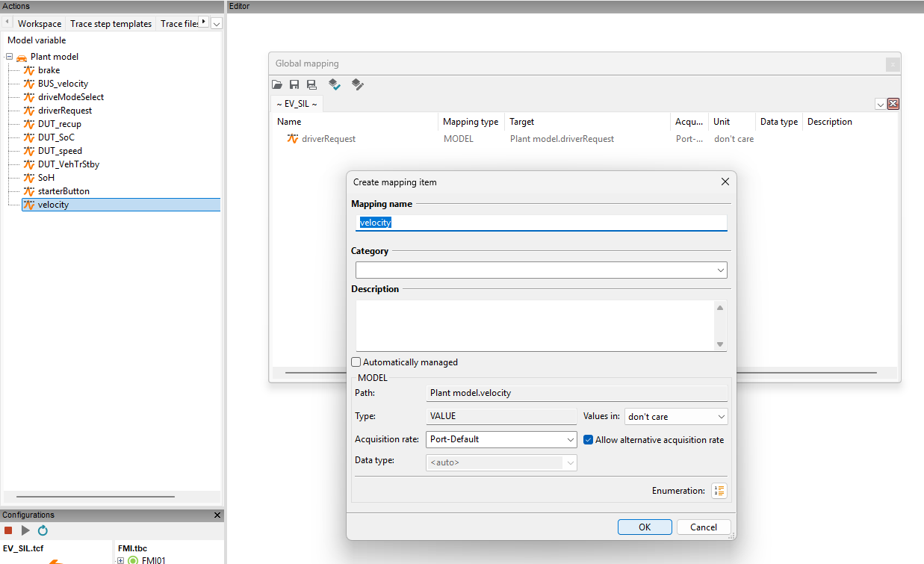The height and width of the screenshot is (564, 924).
Task: Click the EV_SIL.tcf configuration label
Action: pyautogui.click(x=23, y=548)
